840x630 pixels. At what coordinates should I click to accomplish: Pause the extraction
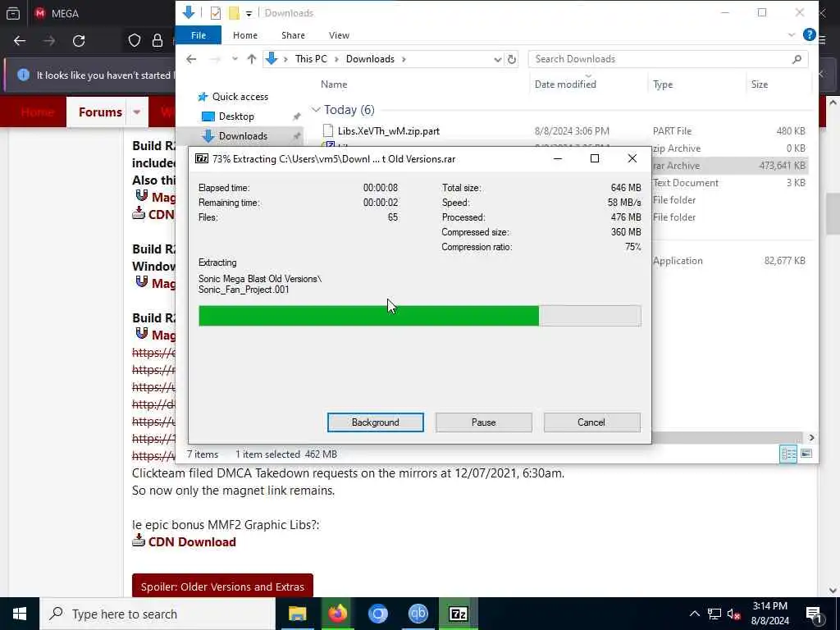point(483,422)
